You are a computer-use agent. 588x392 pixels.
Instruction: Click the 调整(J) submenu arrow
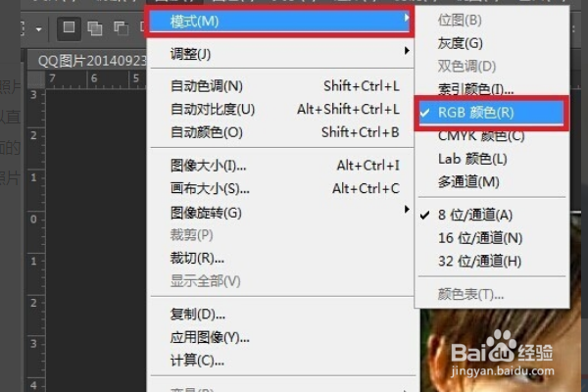(x=407, y=51)
